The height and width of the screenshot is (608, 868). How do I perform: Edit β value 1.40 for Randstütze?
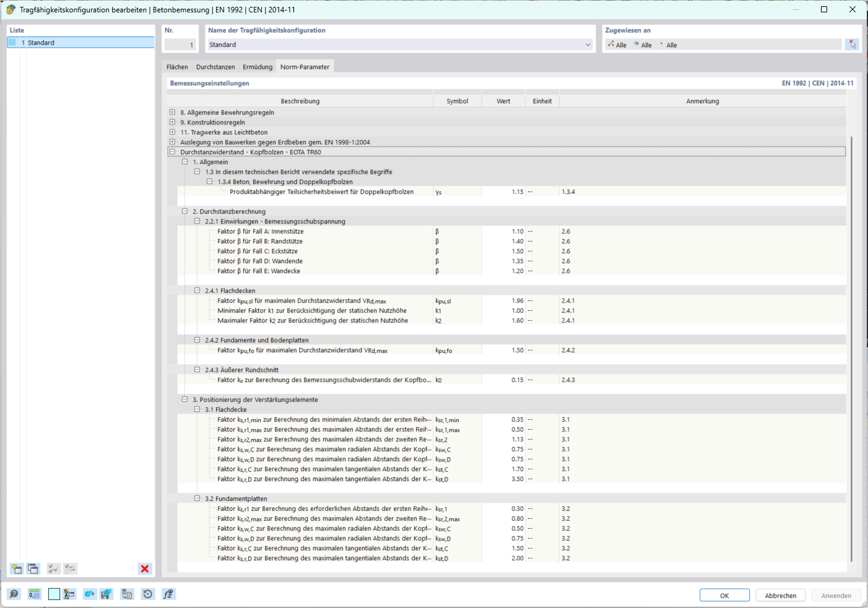(503, 241)
